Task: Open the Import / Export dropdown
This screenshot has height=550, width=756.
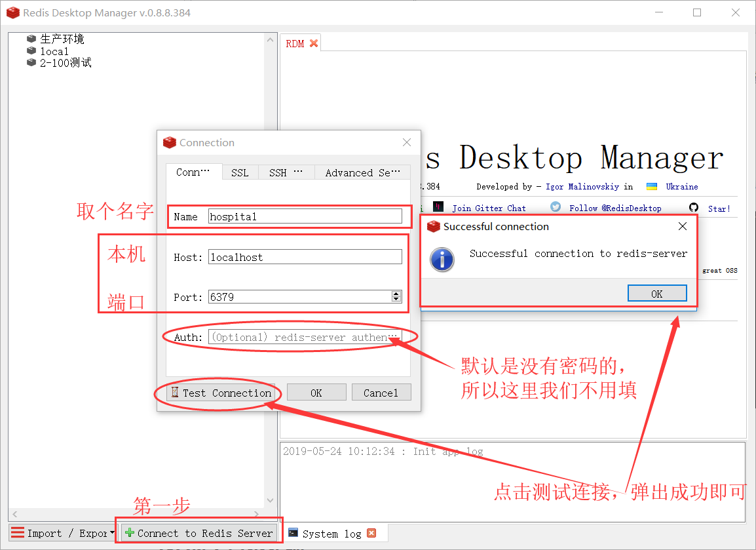Action: (x=63, y=533)
